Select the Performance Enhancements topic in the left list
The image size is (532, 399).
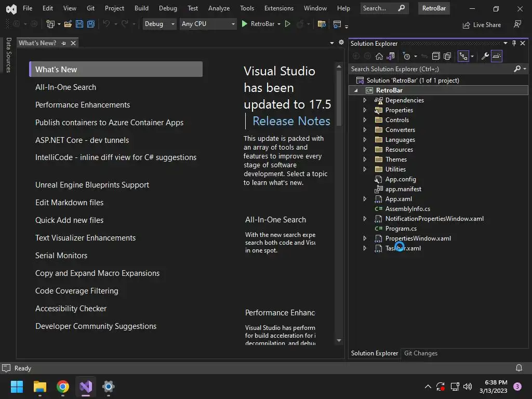(83, 105)
